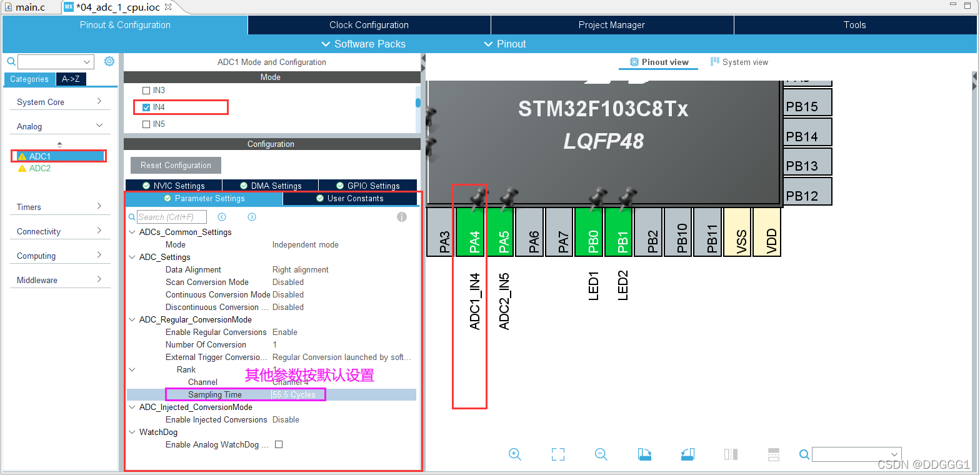Click Reset Configuration button
The image size is (980, 475).
(176, 165)
